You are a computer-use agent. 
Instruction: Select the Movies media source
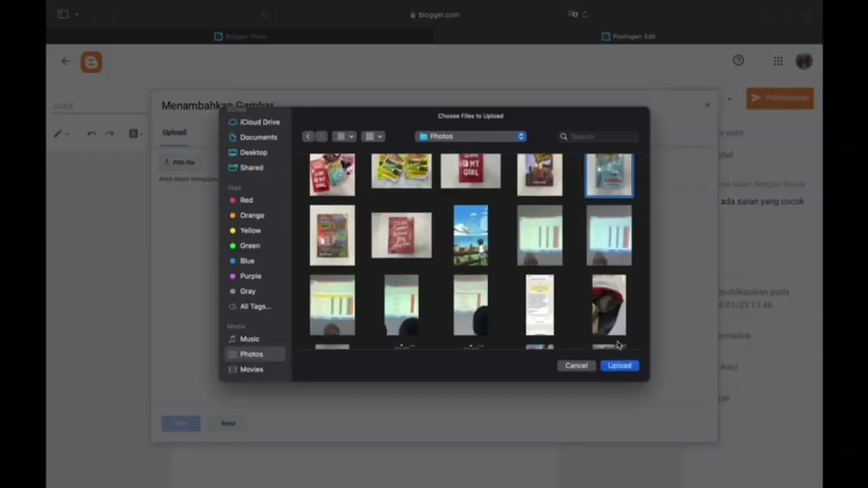pyautogui.click(x=246, y=369)
